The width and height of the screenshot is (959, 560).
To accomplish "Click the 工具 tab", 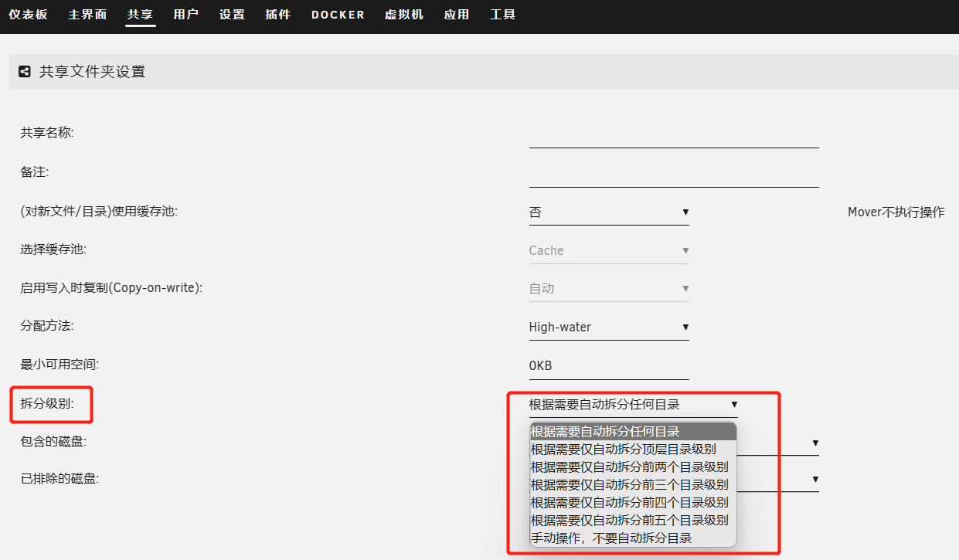I will pos(502,15).
